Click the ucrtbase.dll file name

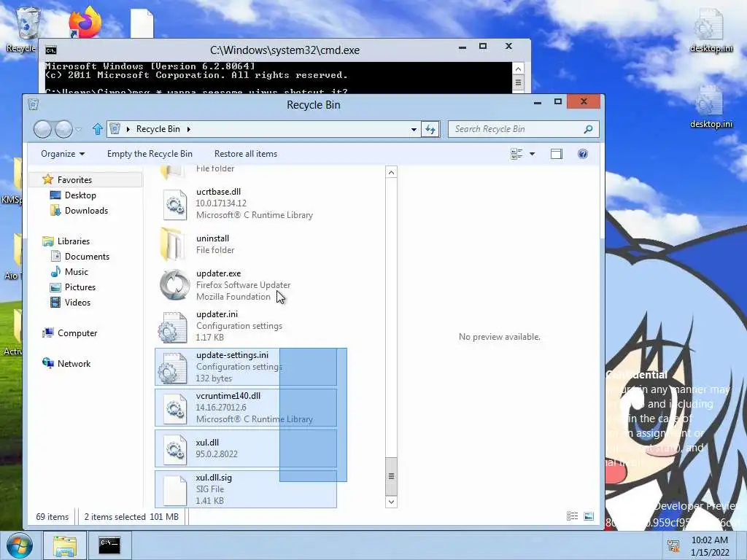(219, 192)
